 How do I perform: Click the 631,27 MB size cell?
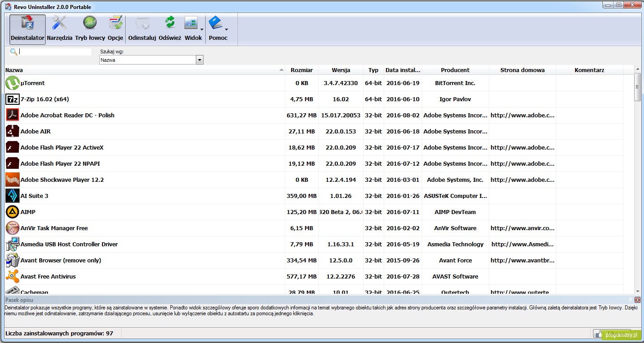[302, 115]
